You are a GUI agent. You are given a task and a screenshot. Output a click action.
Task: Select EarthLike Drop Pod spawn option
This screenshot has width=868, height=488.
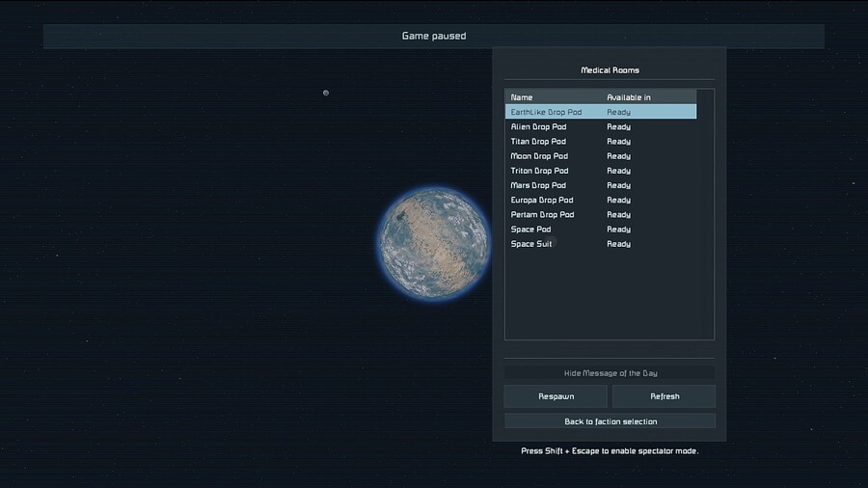[546, 112]
